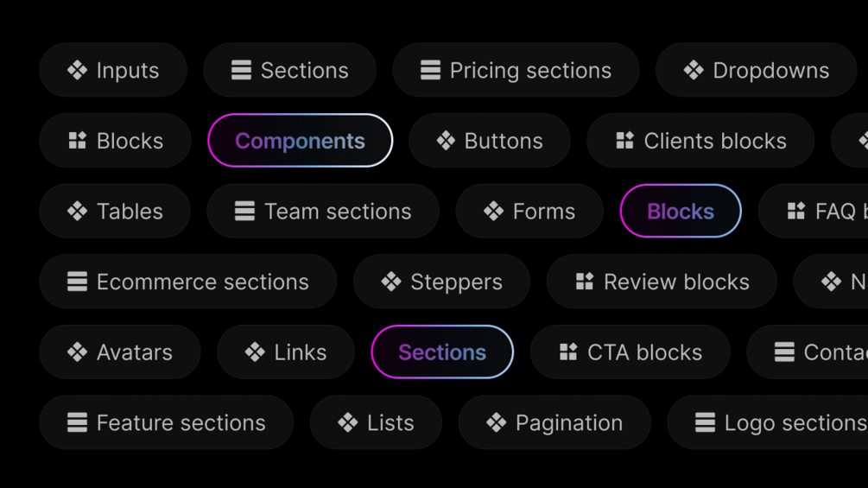Click the diamond icon on the Inputs pill

[x=77, y=70]
